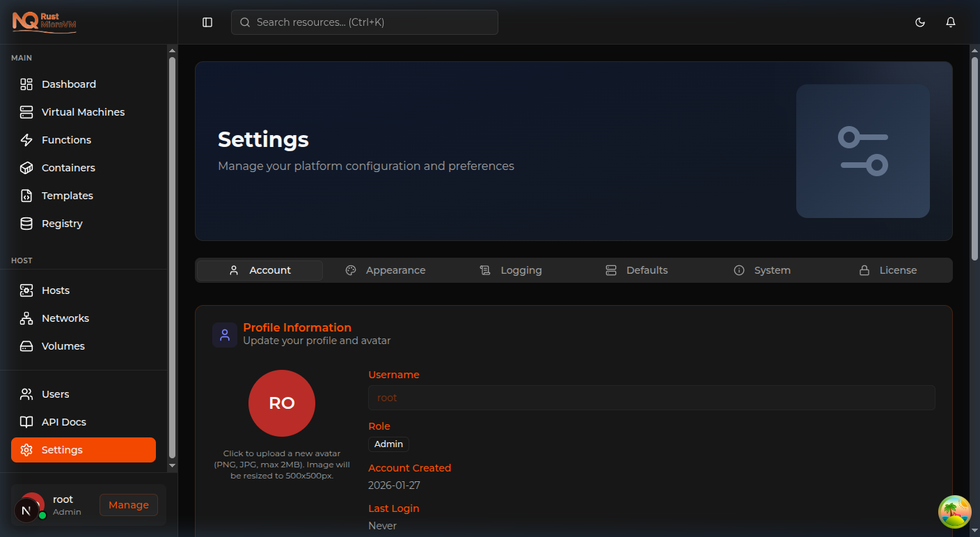Image resolution: width=980 pixels, height=537 pixels.
Task: Open notifications via the bell icon
Action: tap(950, 22)
